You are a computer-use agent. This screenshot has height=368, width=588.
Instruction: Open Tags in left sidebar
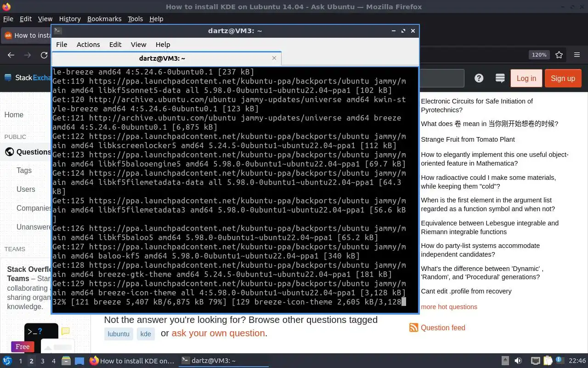click(x=24, y=170)
